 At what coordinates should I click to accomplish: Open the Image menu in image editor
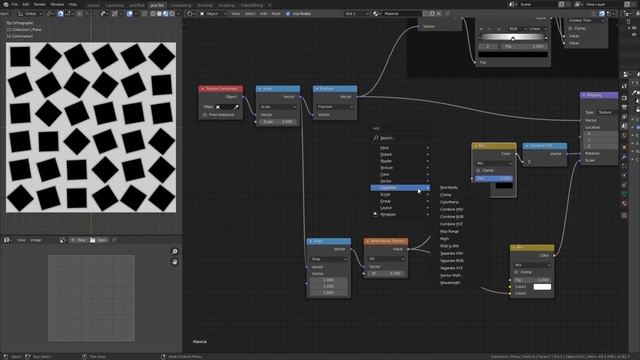click(36, 240)
